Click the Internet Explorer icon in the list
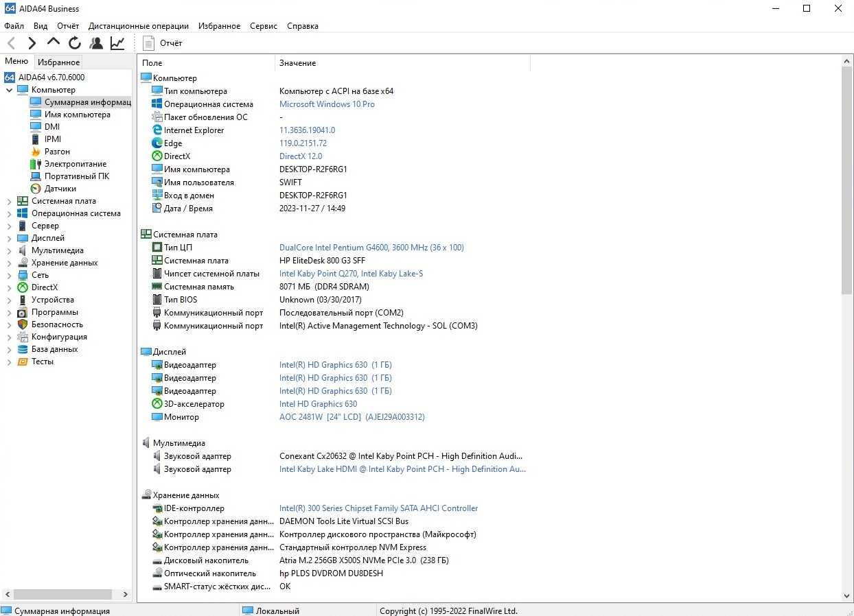 point(157,130)
